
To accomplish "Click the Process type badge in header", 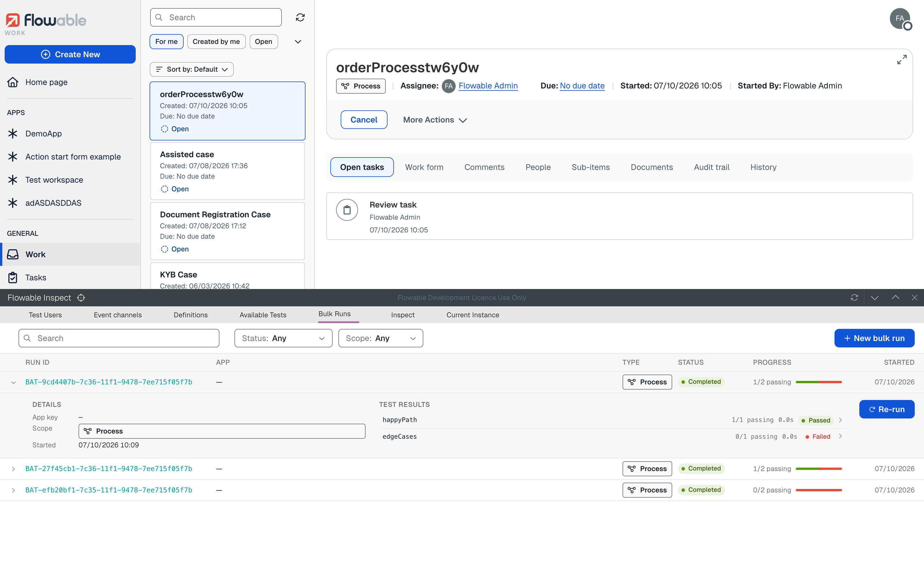I will pyautogui.click(x=361, y=86).
